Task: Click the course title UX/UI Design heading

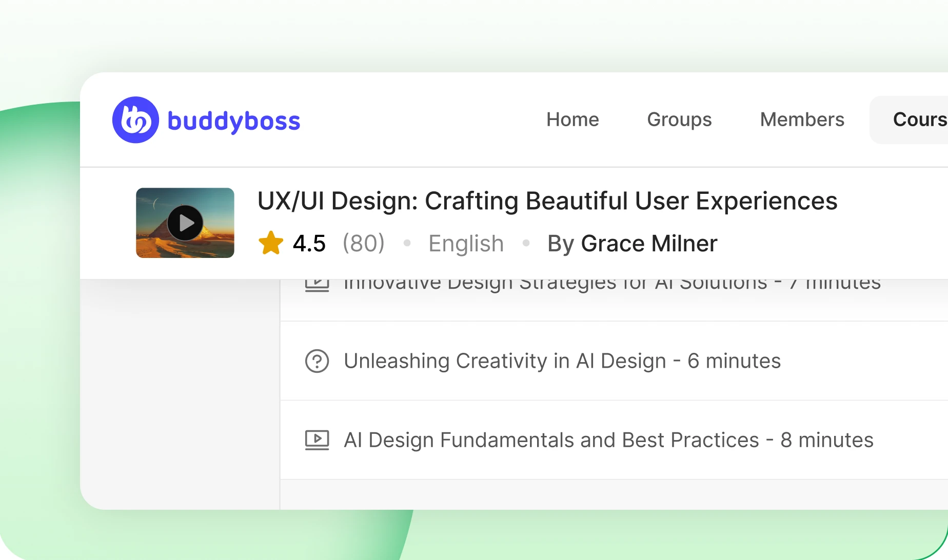Action: click(547, 201)
